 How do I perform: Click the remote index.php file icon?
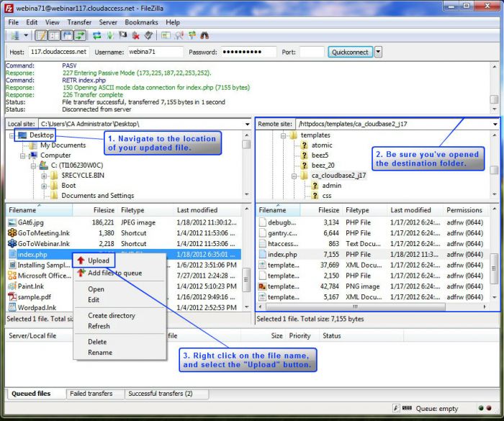(262, 254)
